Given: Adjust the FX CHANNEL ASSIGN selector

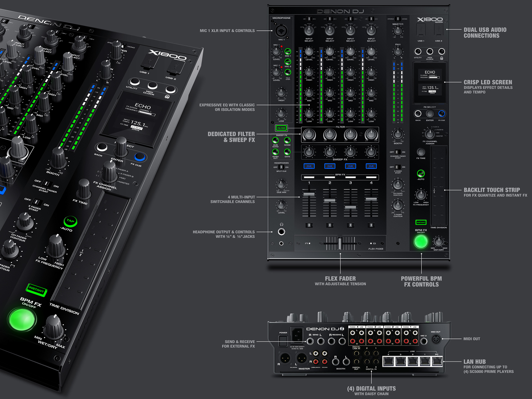Looking at the screenshot, I should [429, 134].
